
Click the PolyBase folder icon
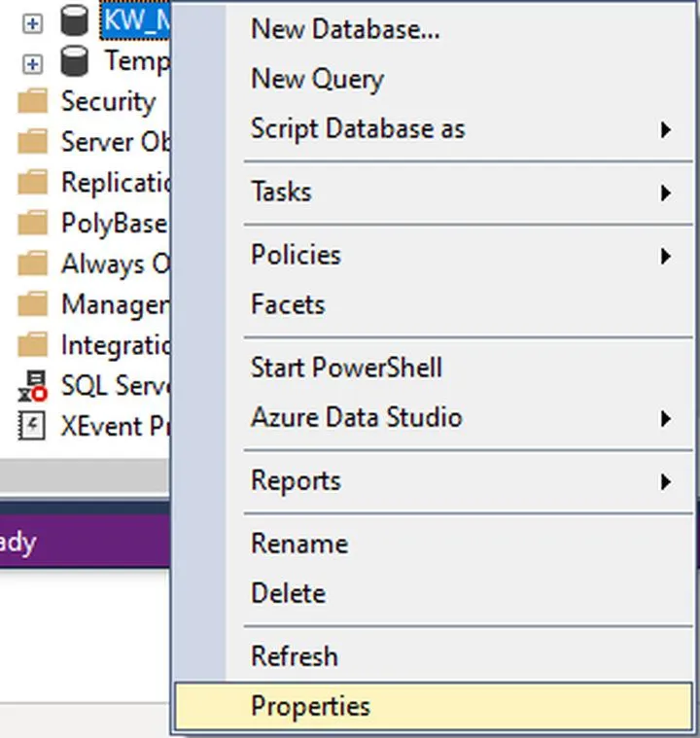pos(33,224)
